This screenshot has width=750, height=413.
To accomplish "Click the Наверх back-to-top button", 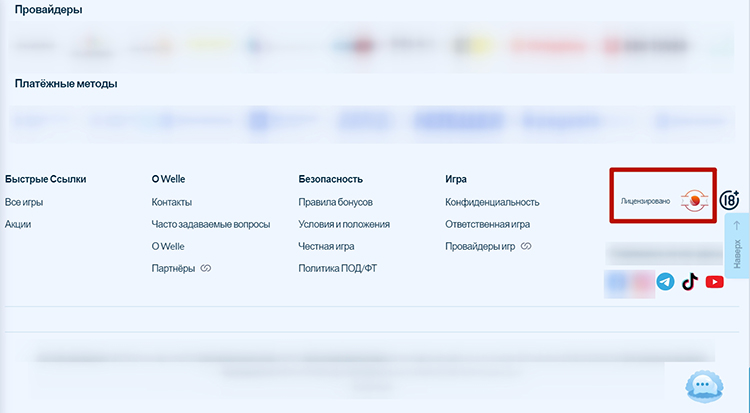I will coord(737,246).
